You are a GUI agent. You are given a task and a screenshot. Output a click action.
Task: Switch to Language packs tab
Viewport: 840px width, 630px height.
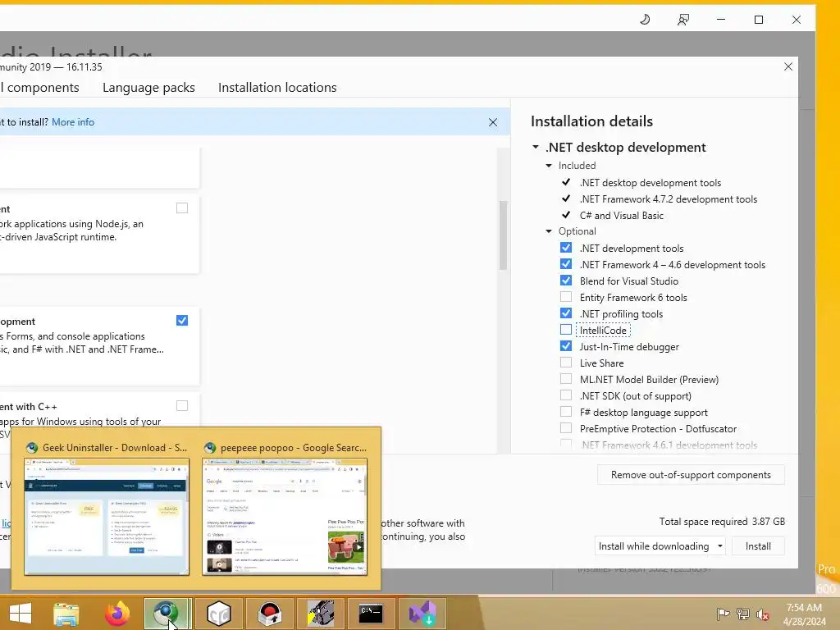(x=148, y=87)
